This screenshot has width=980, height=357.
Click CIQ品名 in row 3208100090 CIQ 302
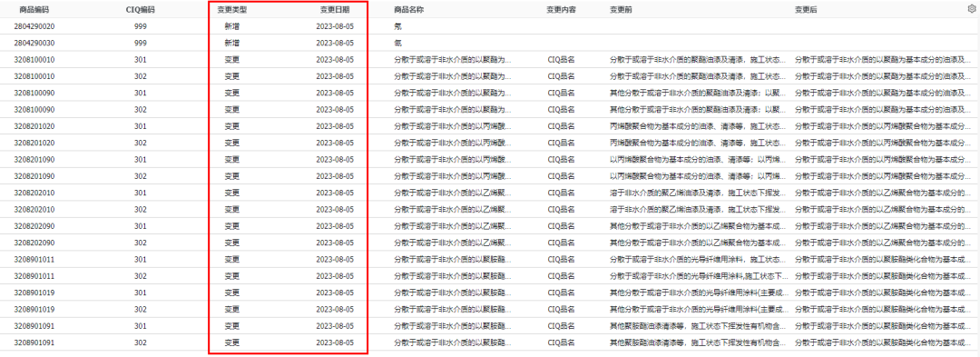(x=562, y=109)
